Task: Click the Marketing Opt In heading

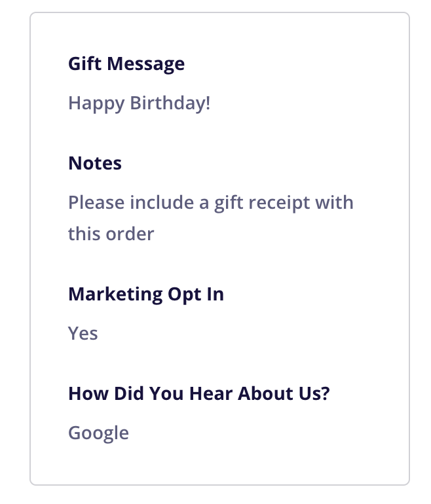Action: point(146,295)
